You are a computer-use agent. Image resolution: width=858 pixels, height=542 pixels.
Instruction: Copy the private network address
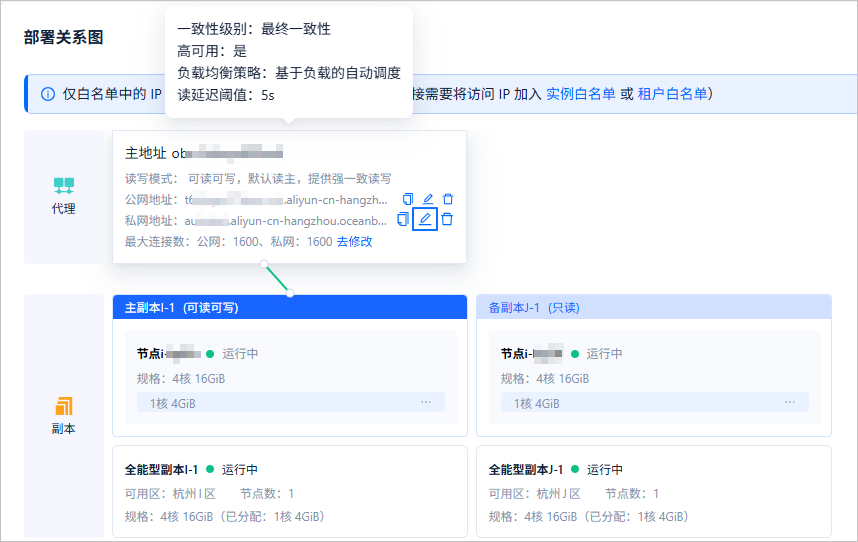point(403,219)
